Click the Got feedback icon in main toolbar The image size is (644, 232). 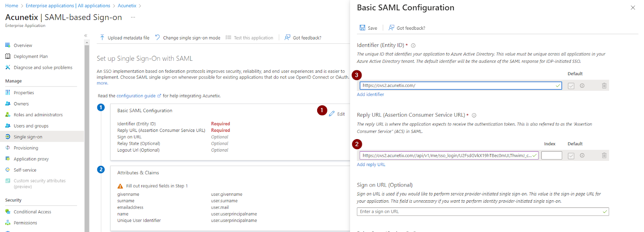[287, 37]
